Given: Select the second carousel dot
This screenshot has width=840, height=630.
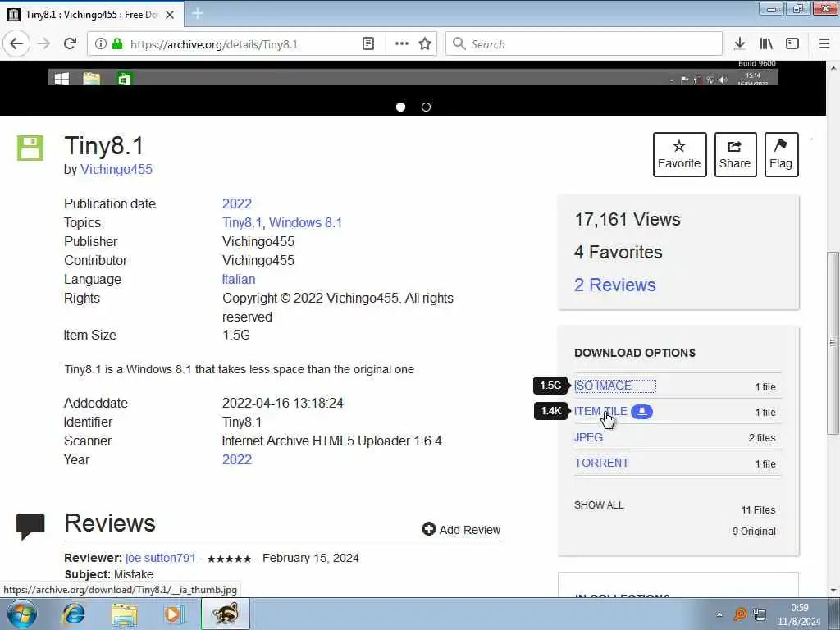Looking at the screenshot, I should [x=426, y=107].
